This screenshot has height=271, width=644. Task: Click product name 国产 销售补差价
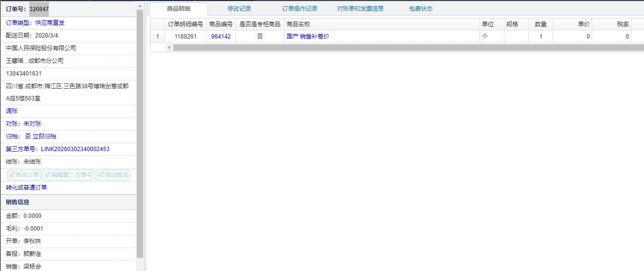point(308,37)
